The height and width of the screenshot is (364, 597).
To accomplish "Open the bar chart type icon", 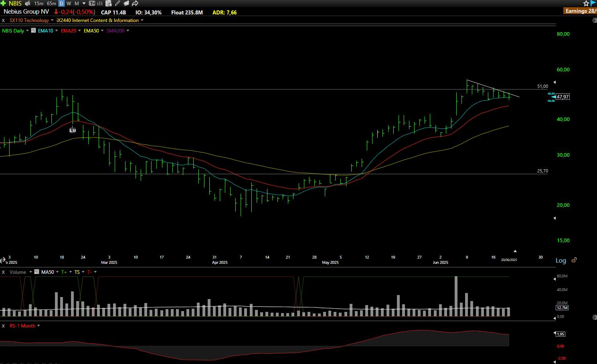I will [100, 3].
